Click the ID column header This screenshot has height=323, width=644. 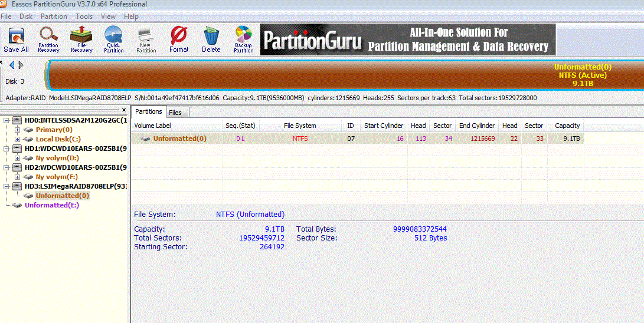click(x=351, y=126)
